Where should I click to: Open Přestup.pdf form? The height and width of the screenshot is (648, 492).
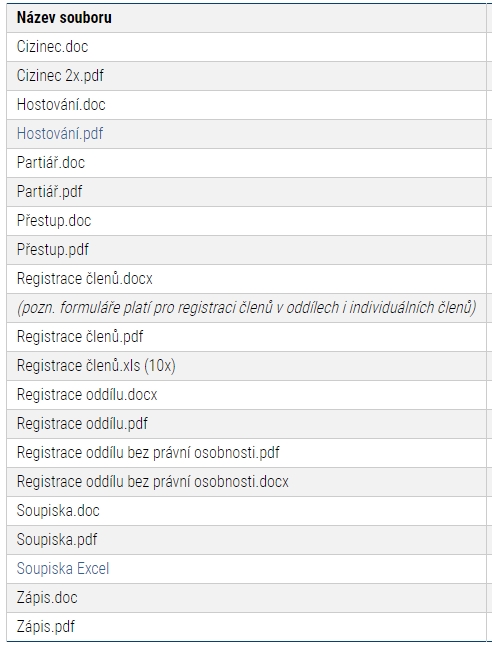tap(53, 250)
